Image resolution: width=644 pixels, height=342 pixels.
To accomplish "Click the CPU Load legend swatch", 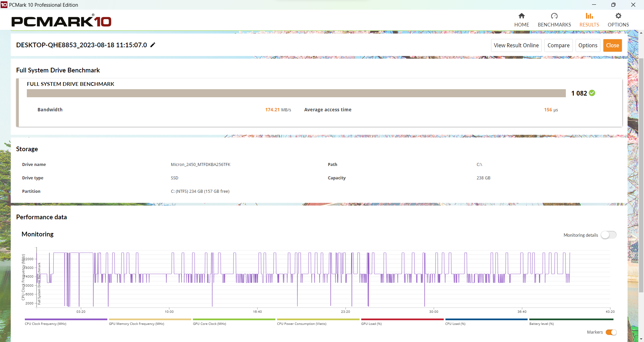I will (x=486, y=320).
